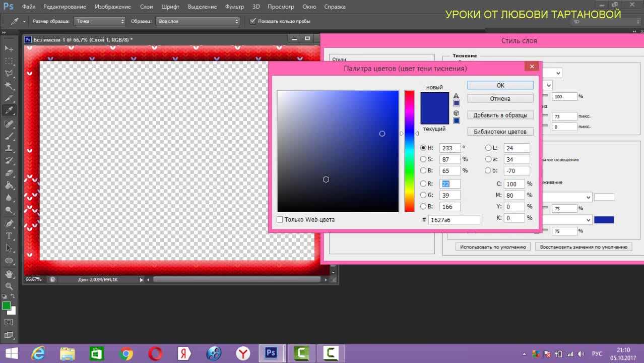Select the History Brush tool

9,161
